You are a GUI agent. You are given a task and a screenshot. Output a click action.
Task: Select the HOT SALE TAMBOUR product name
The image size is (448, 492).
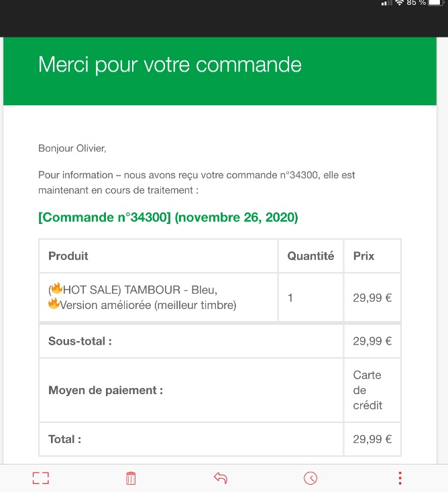(x=142, y=297)
